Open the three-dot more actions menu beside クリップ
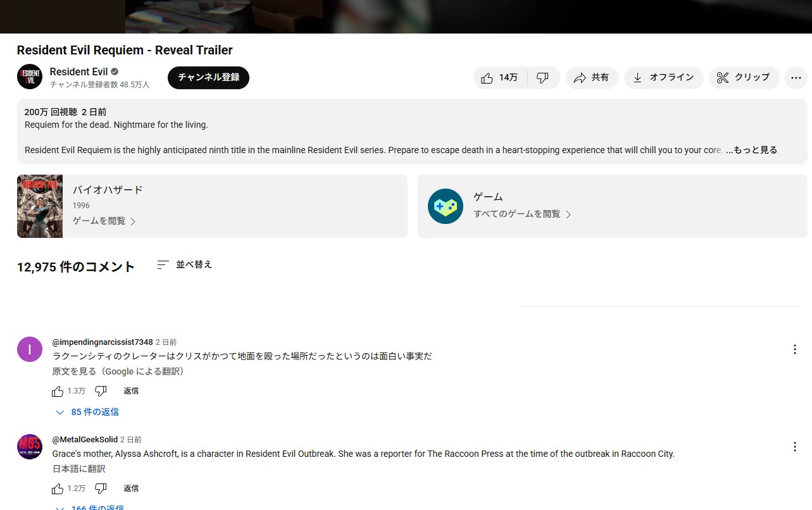 pos(796,78)
